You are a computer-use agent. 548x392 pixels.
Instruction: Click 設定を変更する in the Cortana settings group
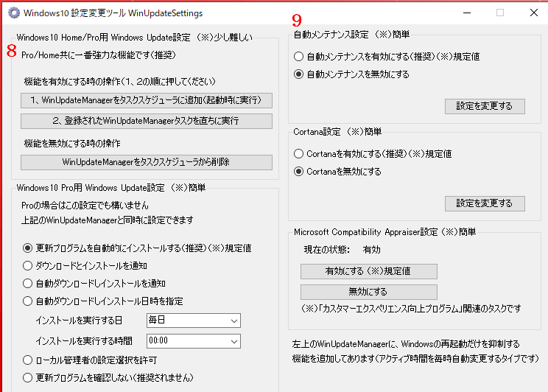485,203
